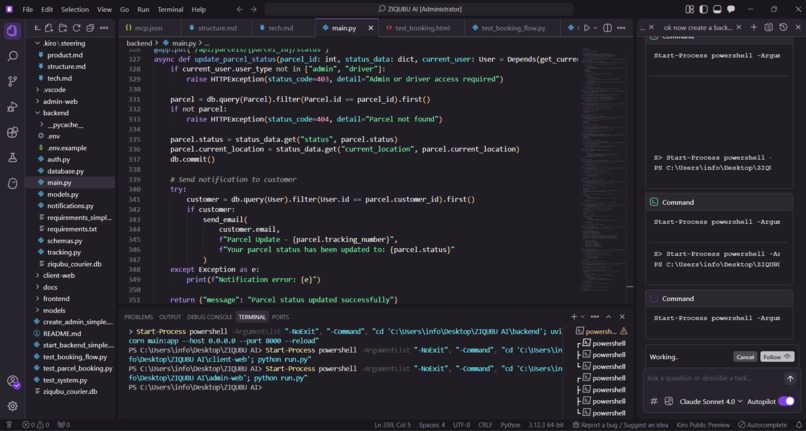Open the File menu
This screenshot has height=431, width=806.
tap(27, 9)
